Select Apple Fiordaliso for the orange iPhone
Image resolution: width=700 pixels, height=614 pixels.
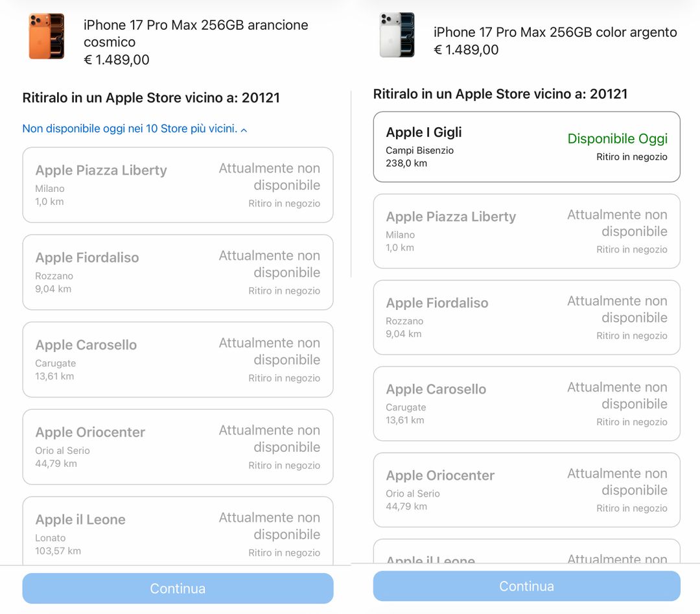[x=178, y=272]
